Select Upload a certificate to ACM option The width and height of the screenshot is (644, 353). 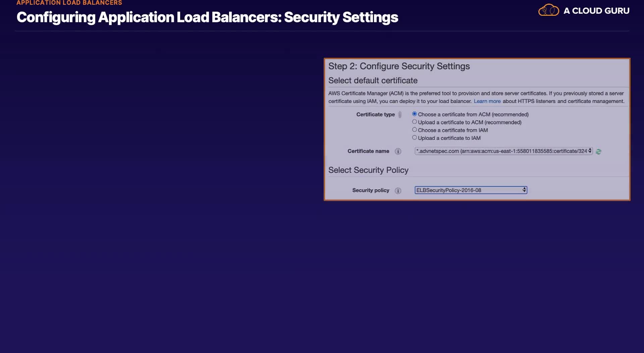(x=415, y=122)
